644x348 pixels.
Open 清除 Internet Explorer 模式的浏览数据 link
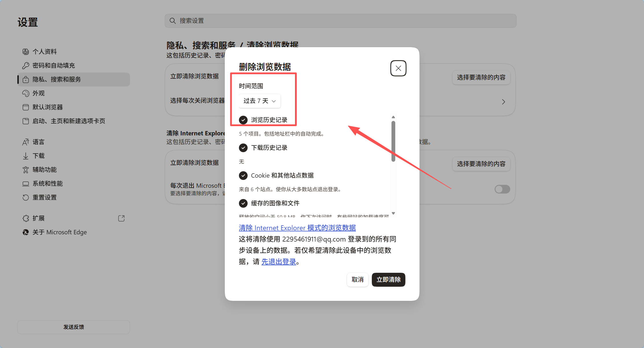point(297,228)
